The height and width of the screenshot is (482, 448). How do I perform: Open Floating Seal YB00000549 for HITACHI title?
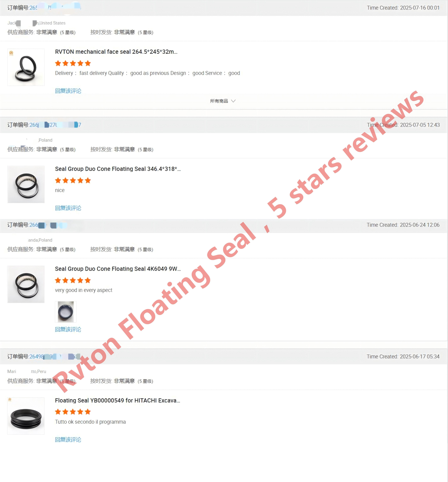click(117, 400)
